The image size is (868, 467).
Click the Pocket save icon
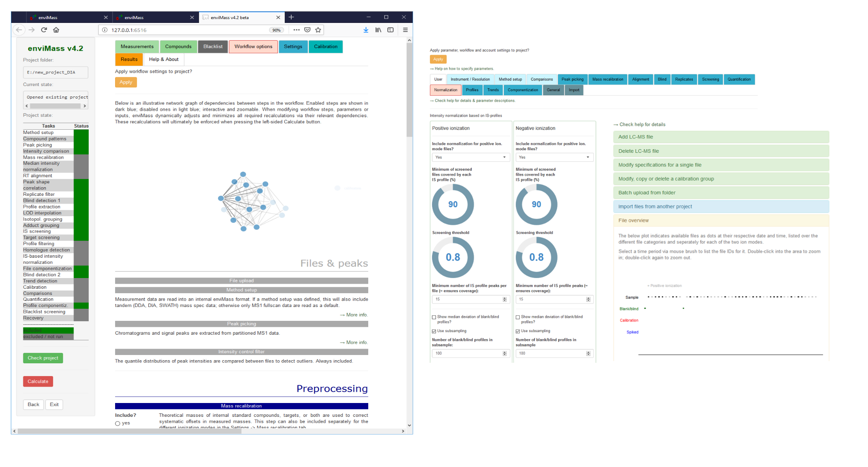(x=307, y=30)
